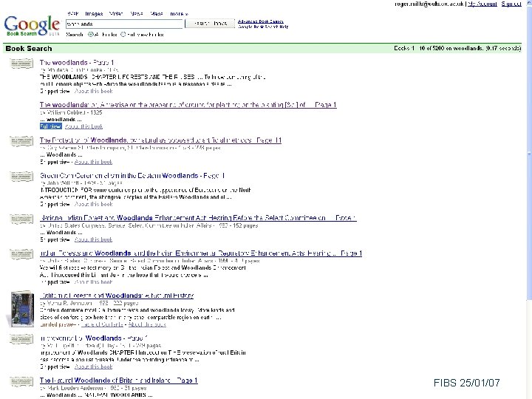Open William Cobbett's 'The woodlands: or, A treatise' result
The image size is (532, 399).
[x=188, y=105]
